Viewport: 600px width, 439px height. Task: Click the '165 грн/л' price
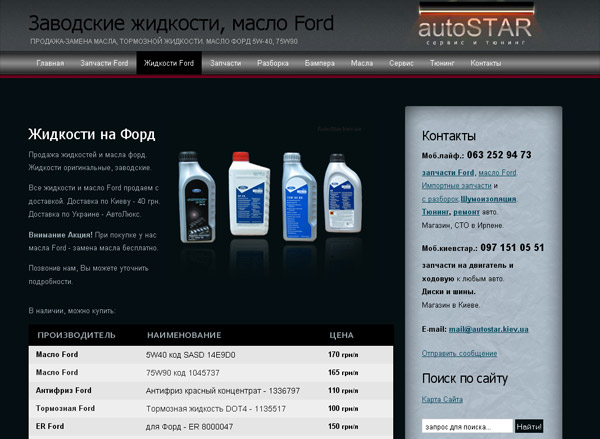[x=343, y=372]
